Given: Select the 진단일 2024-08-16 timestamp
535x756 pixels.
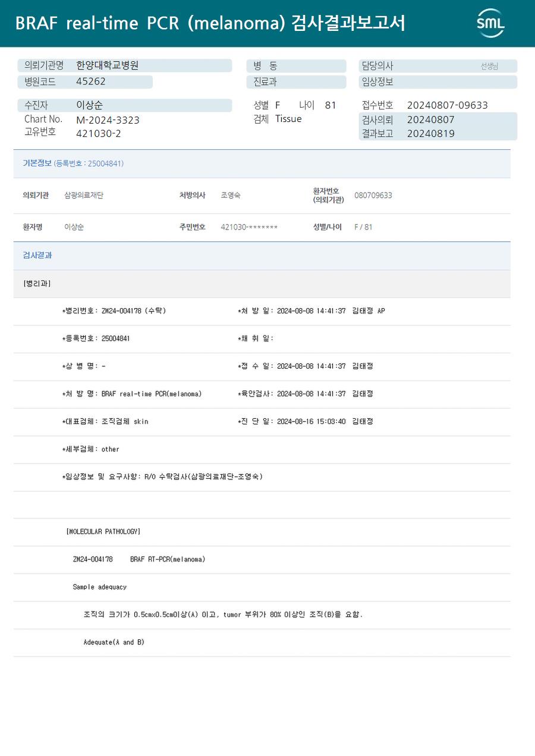Looking at the screenshot, I should pyautogui.click(x=311, y=421).
